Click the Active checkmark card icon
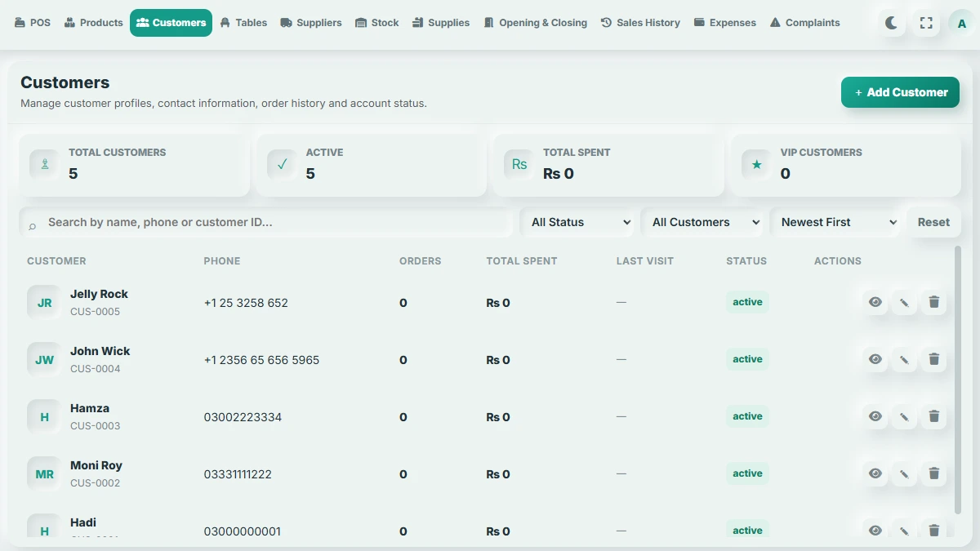 (282, 164)
